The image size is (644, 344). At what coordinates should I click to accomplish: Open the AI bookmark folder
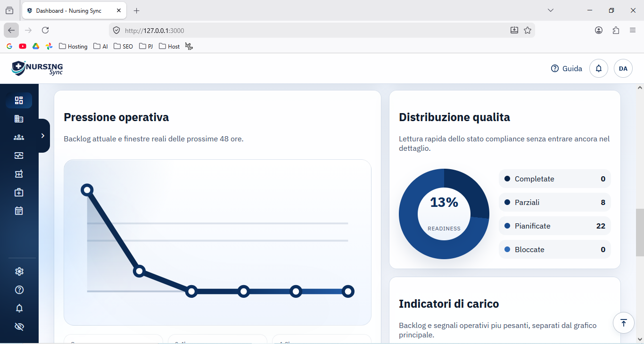click(x=101, y=46)
